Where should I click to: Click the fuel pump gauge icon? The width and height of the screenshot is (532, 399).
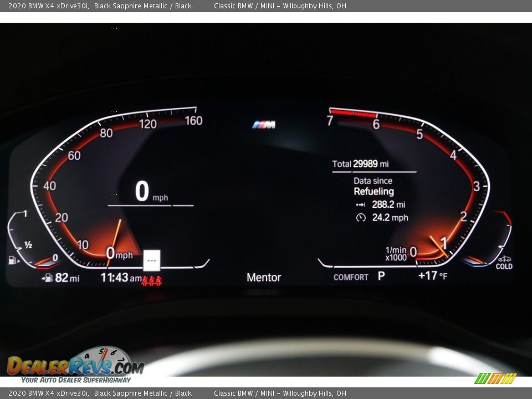(x=13, y=260)
